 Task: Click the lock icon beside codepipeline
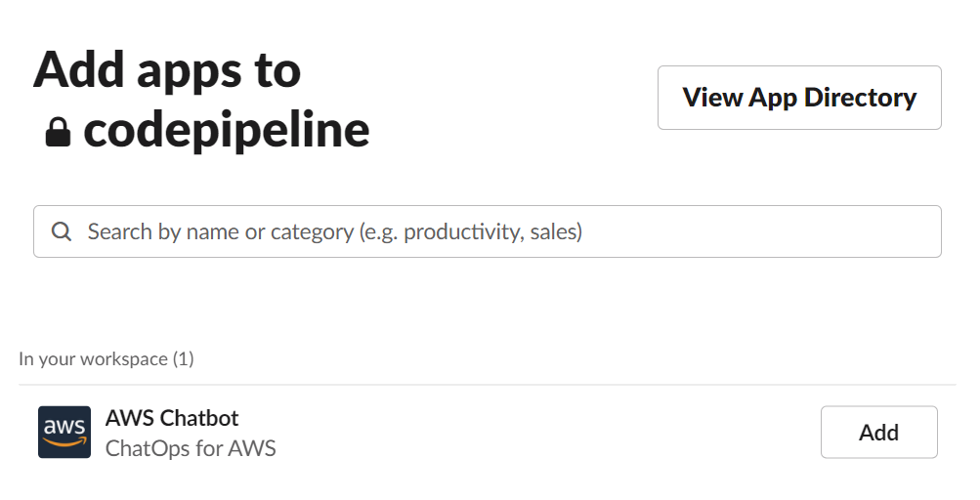[x=59, y=132]
